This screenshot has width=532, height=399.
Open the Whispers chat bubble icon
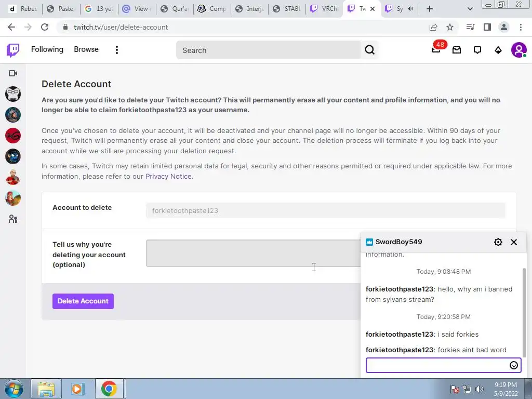click(477, 50)
